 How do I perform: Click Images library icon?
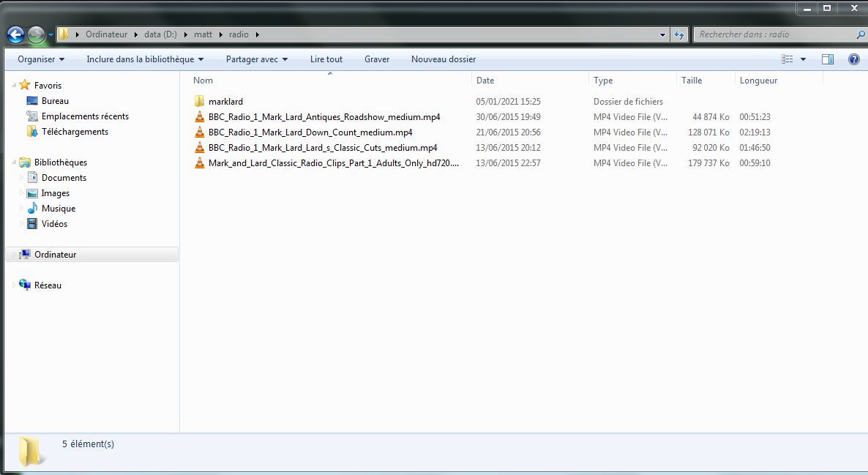32,193
